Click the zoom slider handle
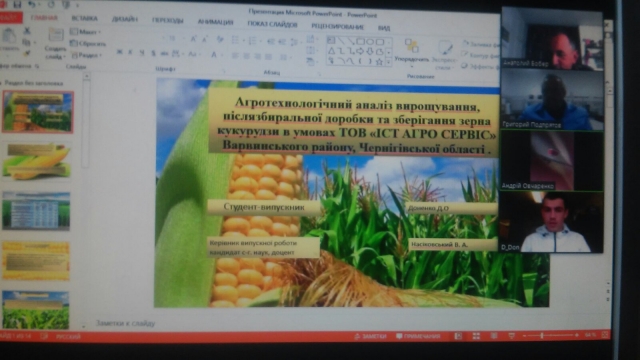This screenshot has width=640, height=360. [x=542, y=336]
